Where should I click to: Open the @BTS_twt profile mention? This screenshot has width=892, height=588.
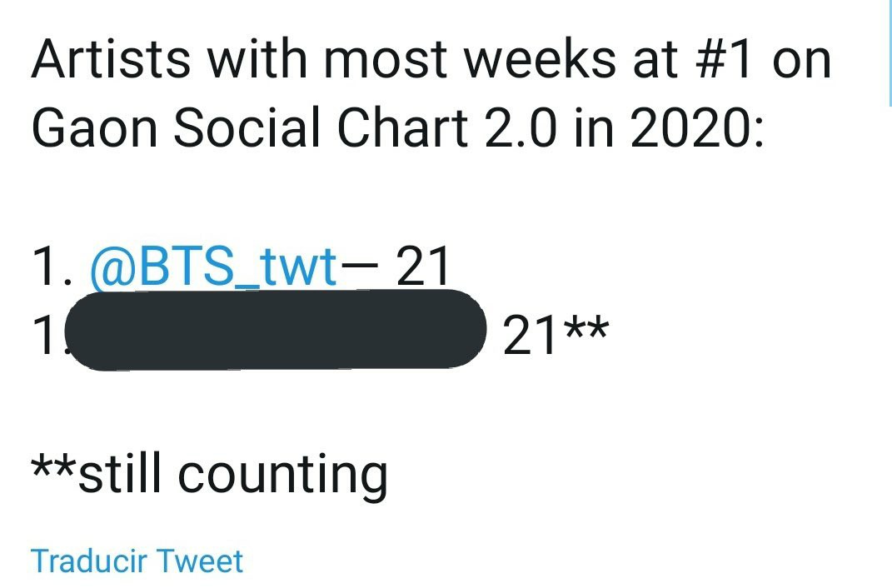pos(213,269)
